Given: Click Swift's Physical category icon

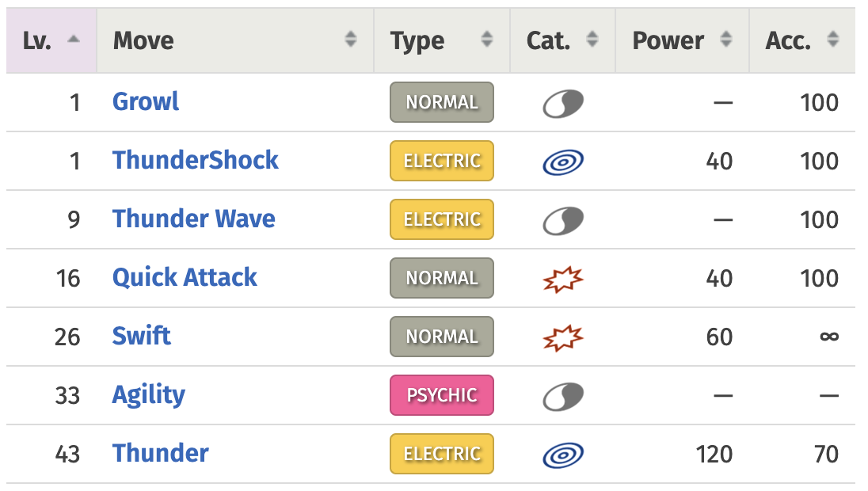Looking at the screenshot, I should coord(562,337).
